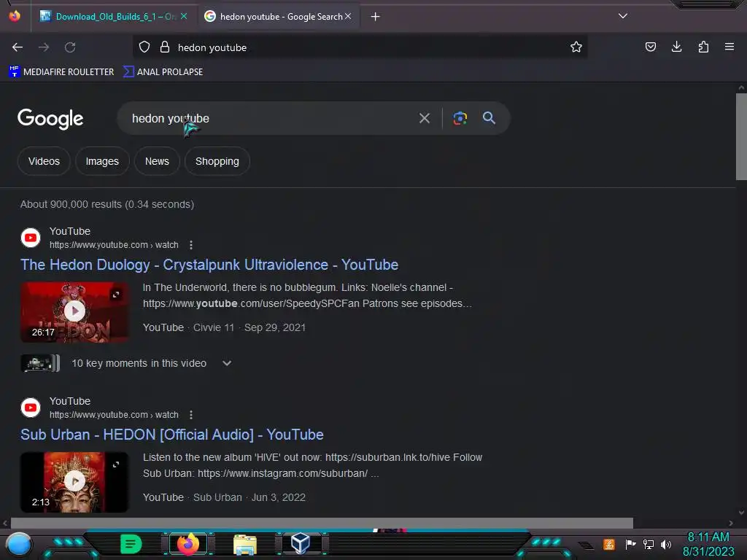Screen dimensions: 747x560
Task: Click in the Firefox address bar
Action: point(360,47)
